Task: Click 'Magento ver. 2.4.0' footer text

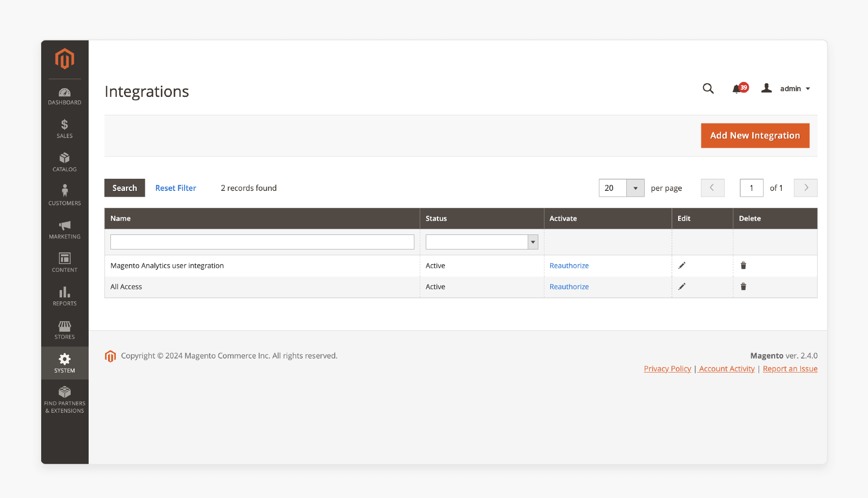Action: (x=784, y=356)
